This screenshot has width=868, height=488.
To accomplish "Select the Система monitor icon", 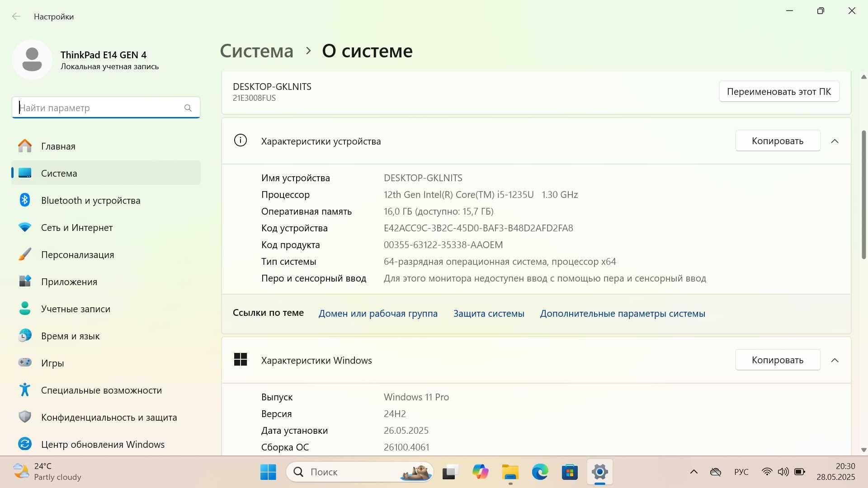I will click(25, 173).
